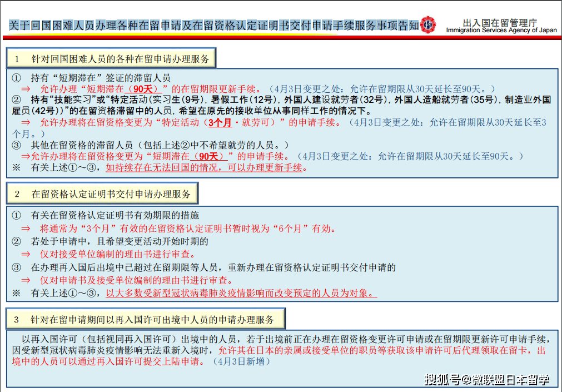This screenshot has width=562, height=392.
Task: Click section heading "2 在留资格认定证明书交付申请办理服务"
Action: pos(102,194)
